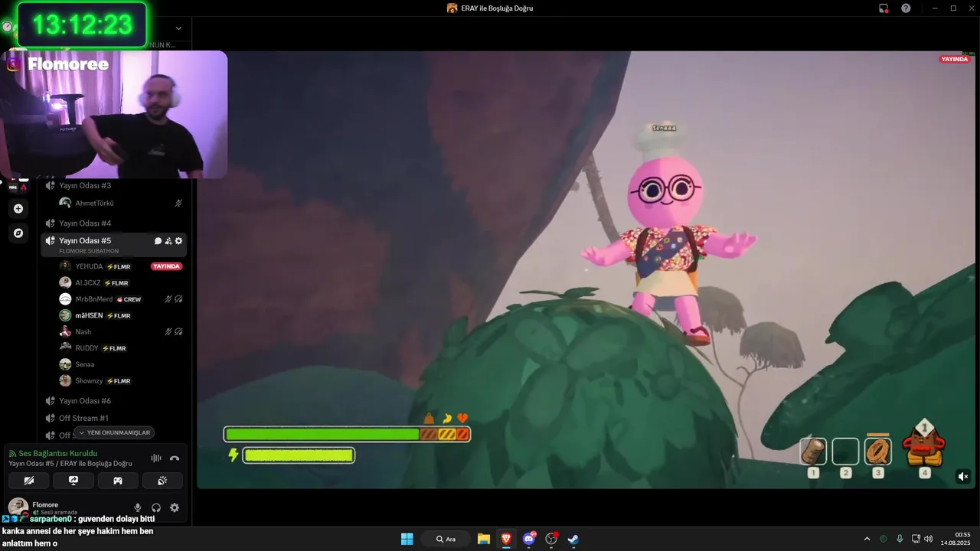Watch YEHUDA's stream via YAYINDA badge

pos(167,266)
